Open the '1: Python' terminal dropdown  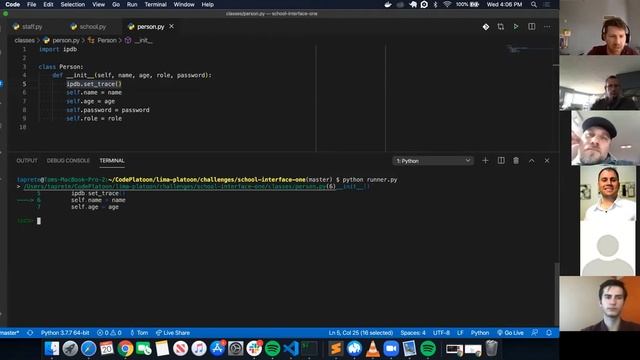click(433, 161)
